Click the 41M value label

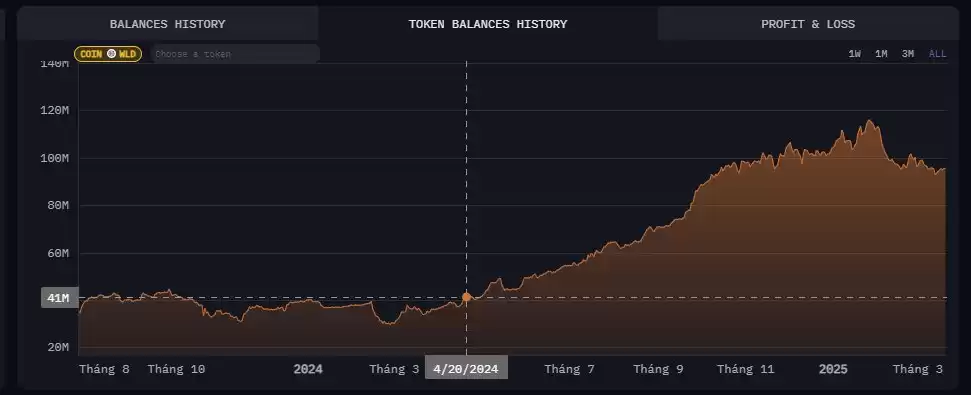pyautogui.click(x=59, y=298)
